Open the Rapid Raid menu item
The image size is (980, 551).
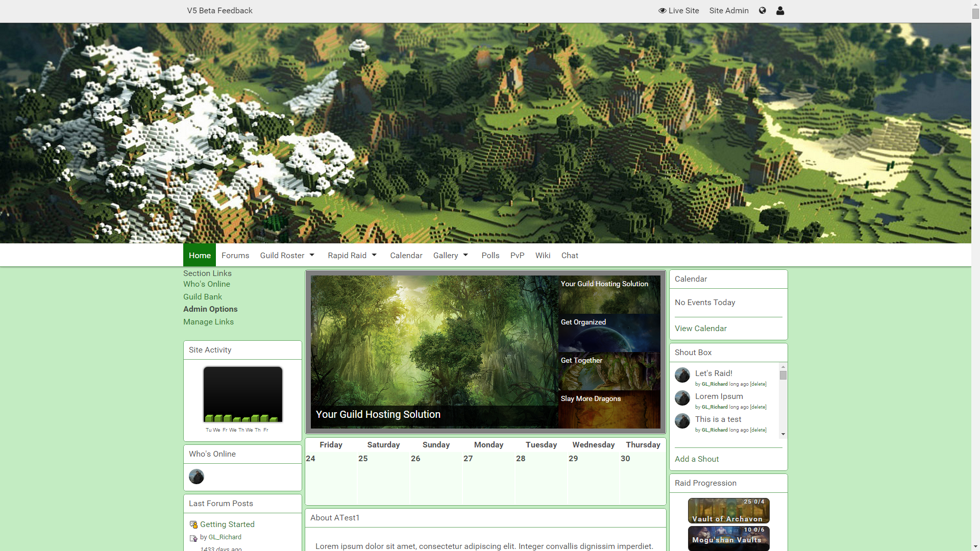coord(347,255)
